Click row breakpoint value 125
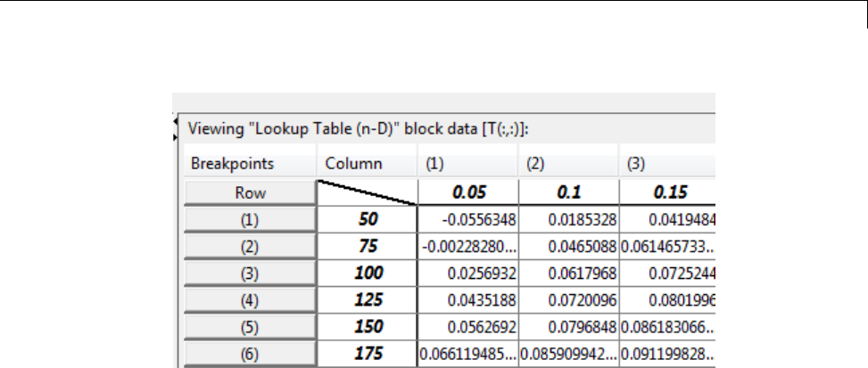Viewport: 868px width, 368px height. tap(367, 298)
